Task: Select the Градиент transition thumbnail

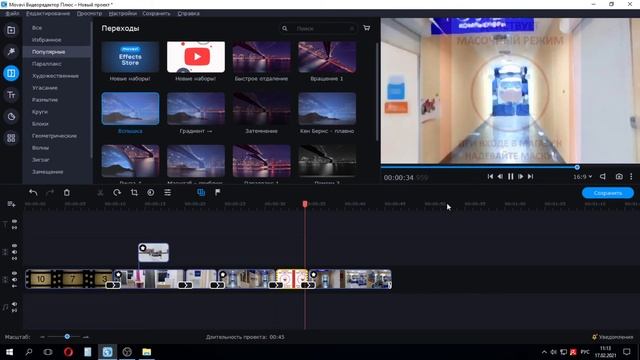Action: [x=196, y=109]
